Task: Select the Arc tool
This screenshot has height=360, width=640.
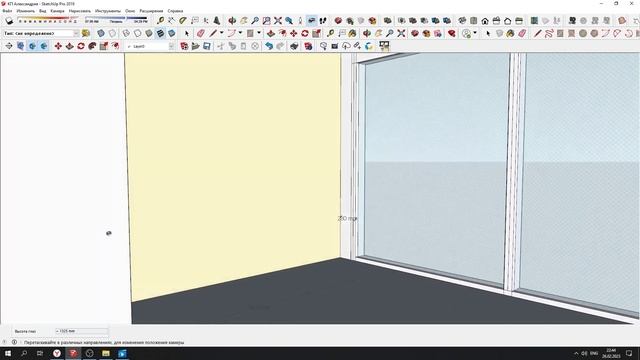Action: [x=232, y=33]
